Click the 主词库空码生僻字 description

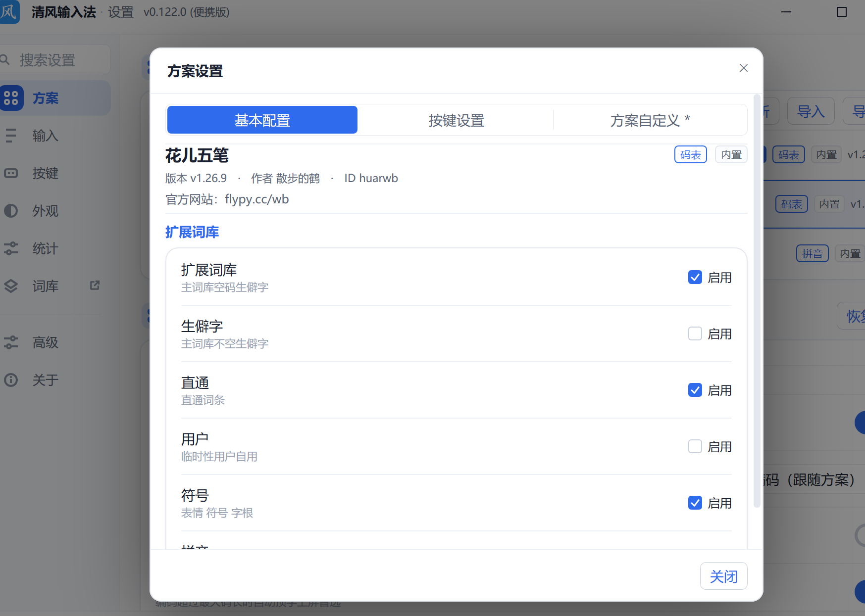225,287
